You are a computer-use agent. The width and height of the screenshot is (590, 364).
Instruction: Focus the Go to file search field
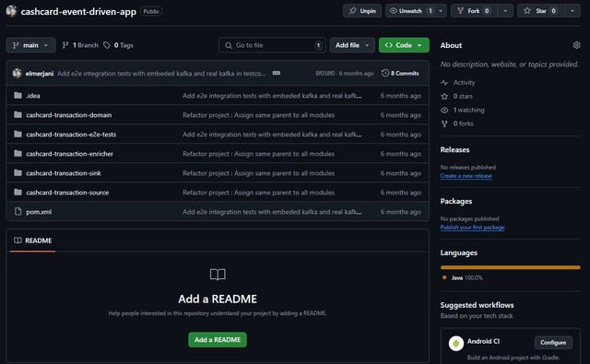[272, 45]
